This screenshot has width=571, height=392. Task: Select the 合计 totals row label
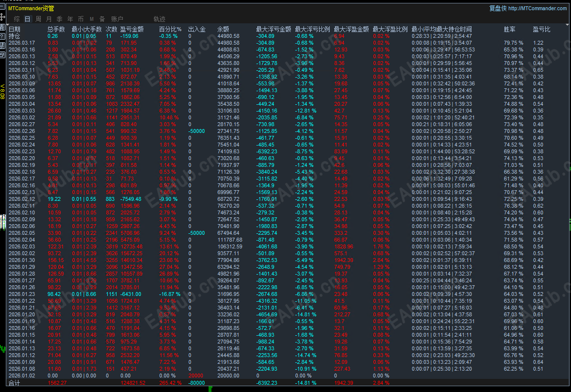pyautogui.click(x=15, y=383)
